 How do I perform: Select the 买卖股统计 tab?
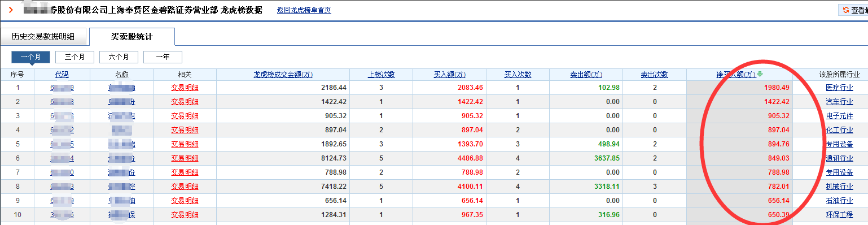[x=132, y=37]
